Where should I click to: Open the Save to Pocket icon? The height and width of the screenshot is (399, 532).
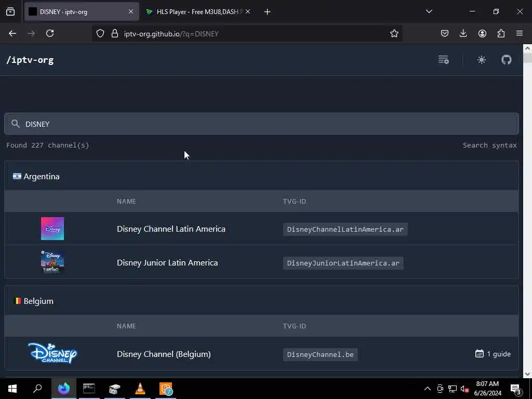pyautogui.click(x=445, y=33)
